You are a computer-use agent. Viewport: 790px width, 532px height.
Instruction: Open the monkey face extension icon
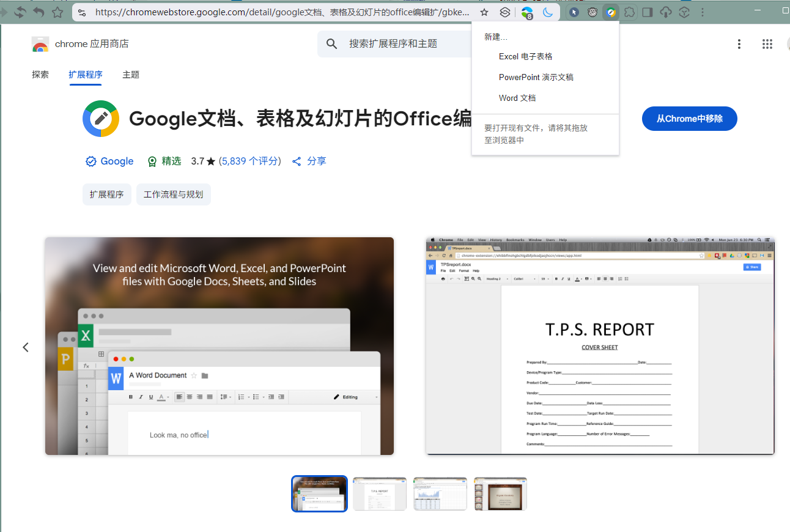coord(592,12)
